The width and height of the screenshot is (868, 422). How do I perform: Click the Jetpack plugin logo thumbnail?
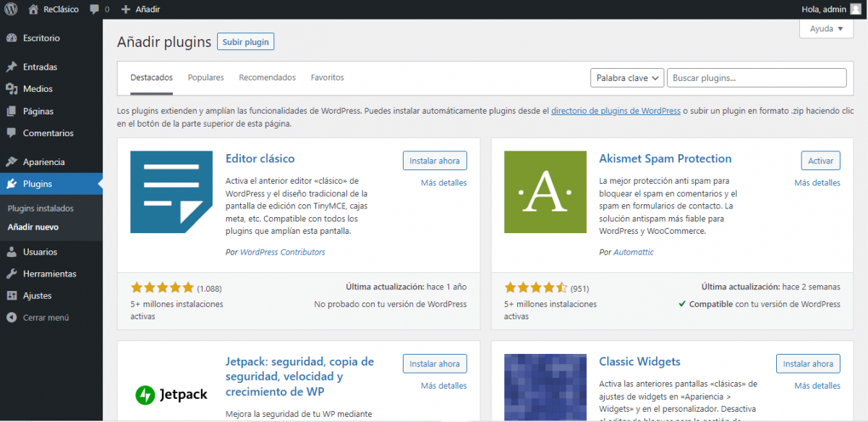point(171,394)
